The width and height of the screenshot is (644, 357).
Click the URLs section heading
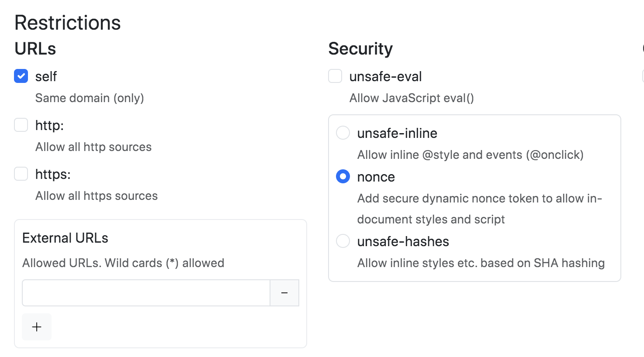[x=35, y=48]
